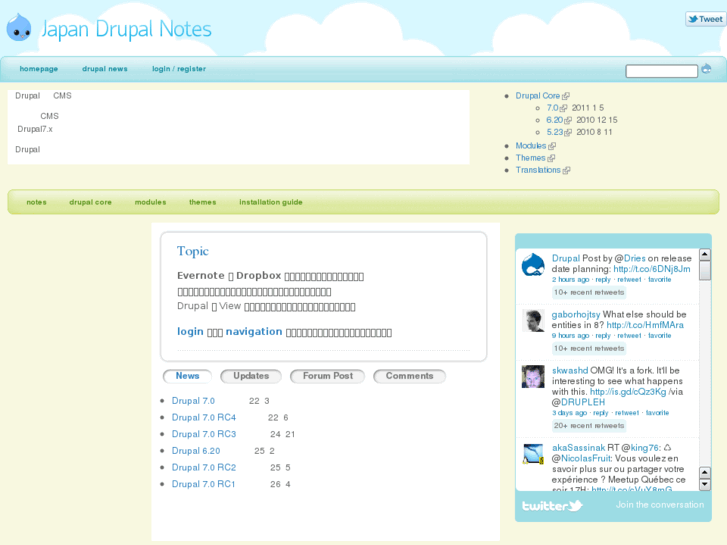Switch to the Updates tab
The image size is (727, 545).
pyautogui.click(x=251, y=376)
